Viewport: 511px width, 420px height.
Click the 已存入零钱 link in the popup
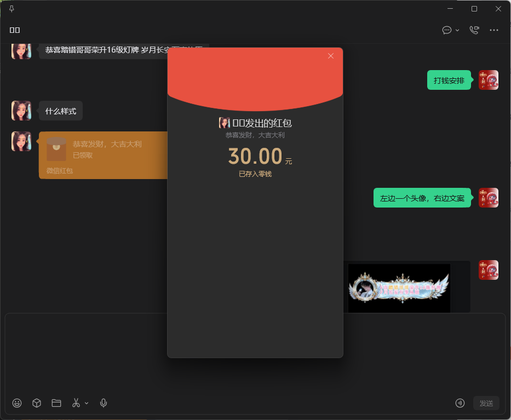[255, 174]
